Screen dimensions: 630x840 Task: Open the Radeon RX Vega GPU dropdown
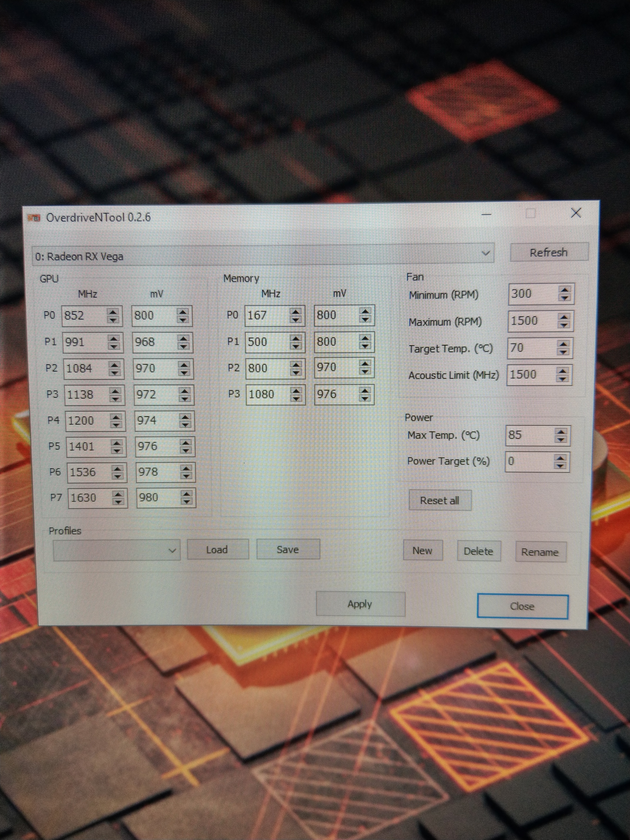[x=485, y=253]
